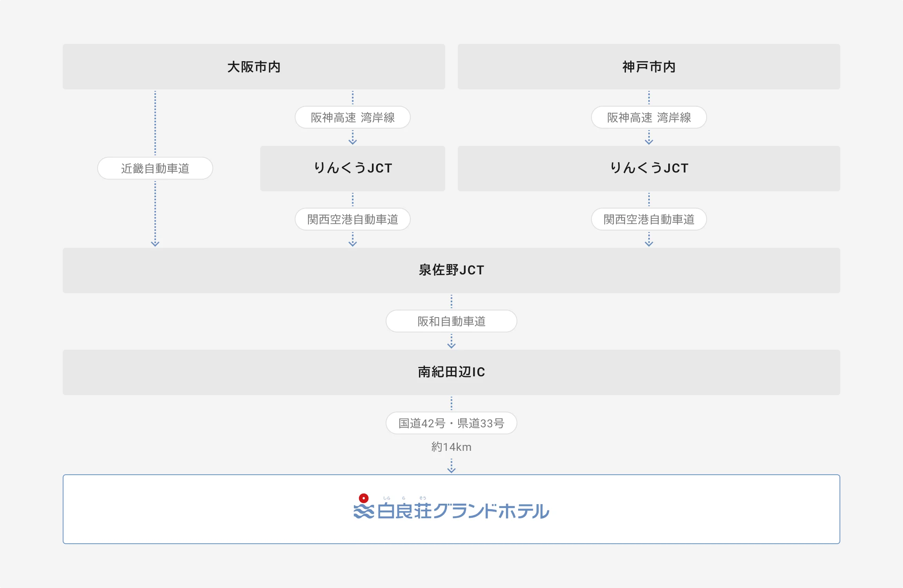Select the 神戸市内 starting point box

(x=649, y=67)
